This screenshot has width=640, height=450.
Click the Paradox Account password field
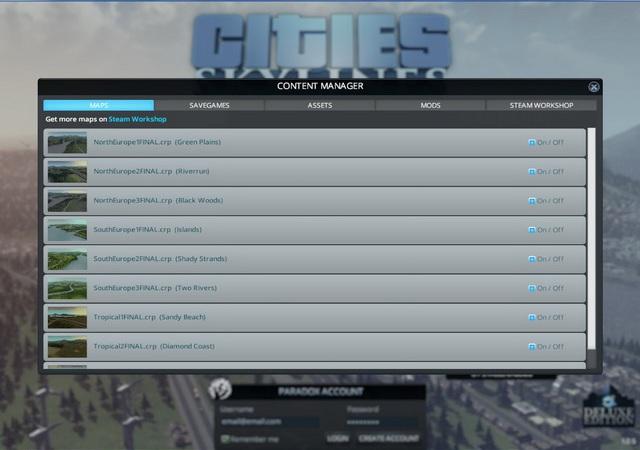(x=382, y=422)
